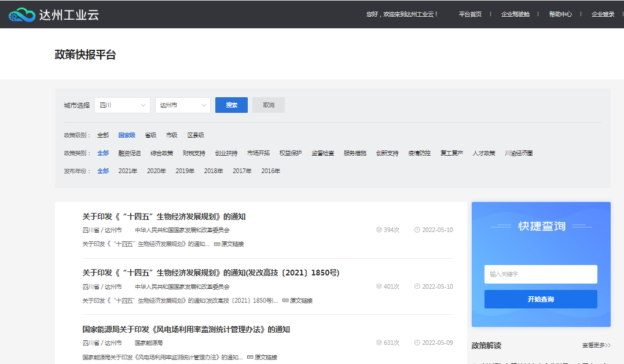Click the 原文链接 icon in first policy entry
The height and width of the screenshot is (364, 624).
(217, 244)
